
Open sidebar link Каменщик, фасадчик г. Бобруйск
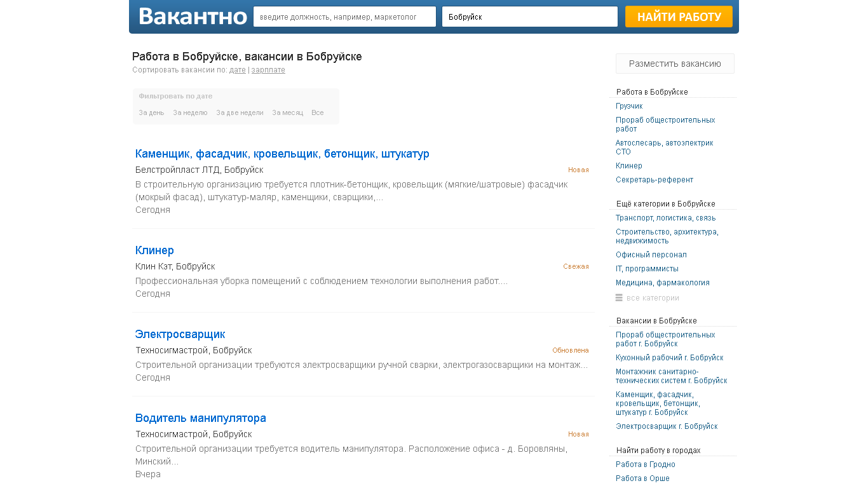658,403
